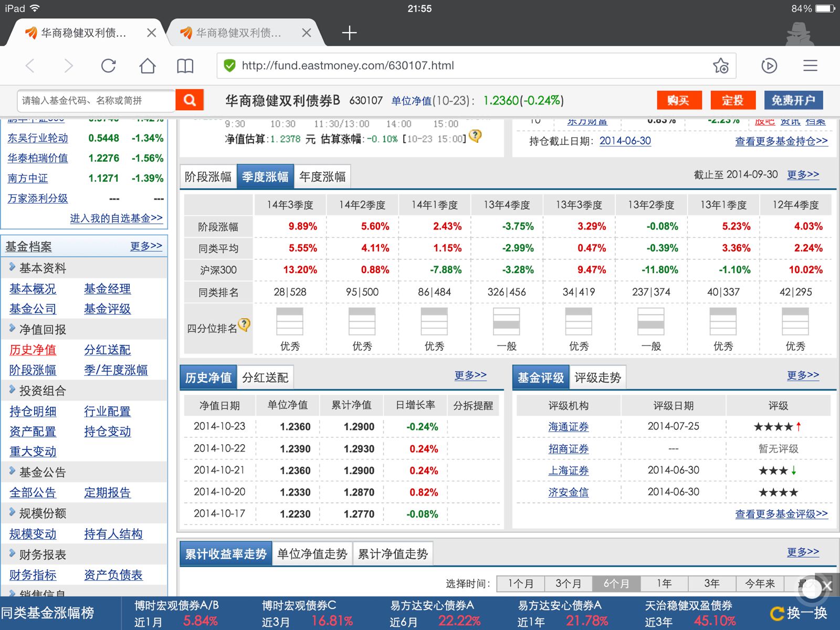Focus the fund code search input field
The height and width of the screenshot is (630, 840).
[97, 100]
